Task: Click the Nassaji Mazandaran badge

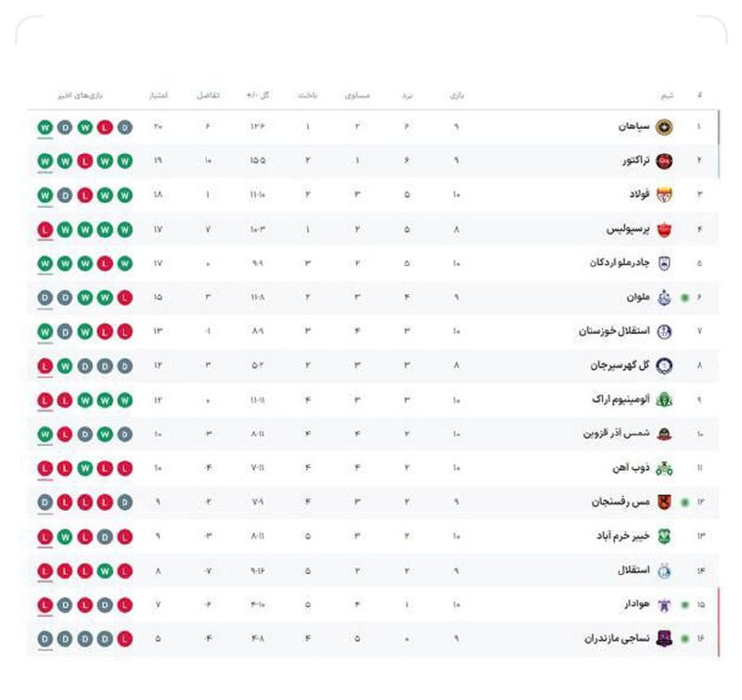Action: (664, 639)
